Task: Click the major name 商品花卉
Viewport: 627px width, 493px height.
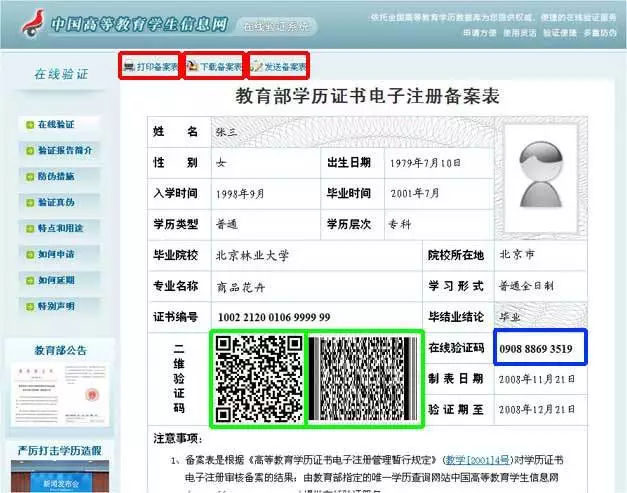Action: coord(241,287)
